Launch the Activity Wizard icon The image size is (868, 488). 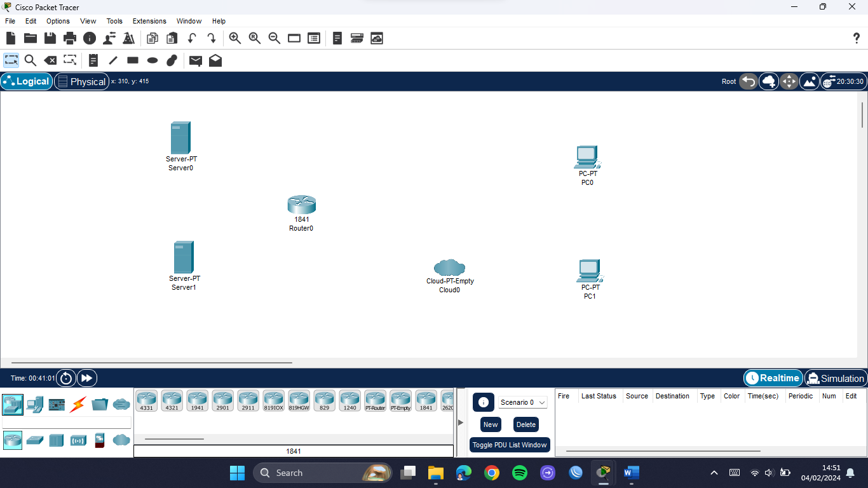[x=129, y=38]
